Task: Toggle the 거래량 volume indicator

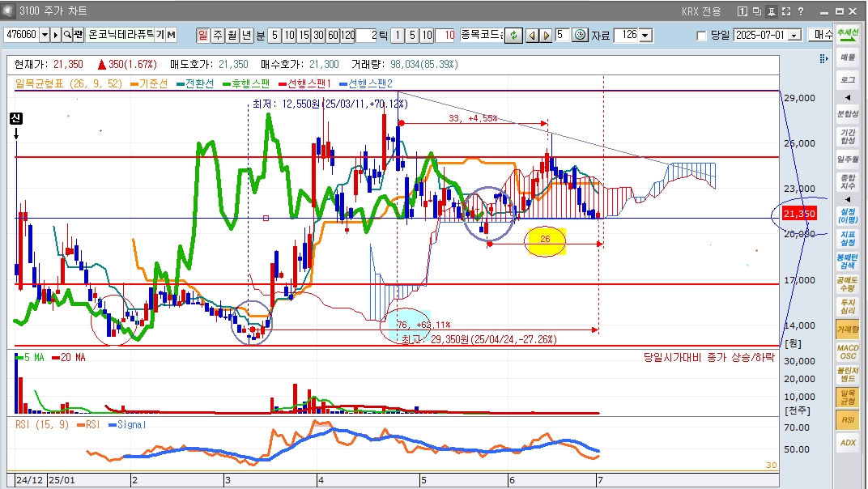Action: (848, 330)
